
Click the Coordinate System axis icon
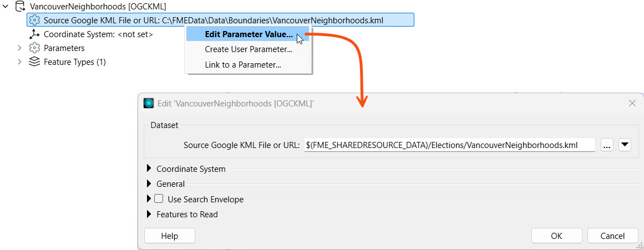34,34
